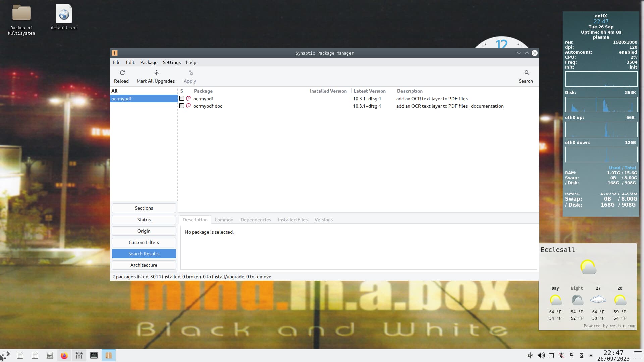
Task: Click ocrmypdf-doc latest version 10.3.1+dfsg-1
Action: pyautogui.click(x=367, y=106)
